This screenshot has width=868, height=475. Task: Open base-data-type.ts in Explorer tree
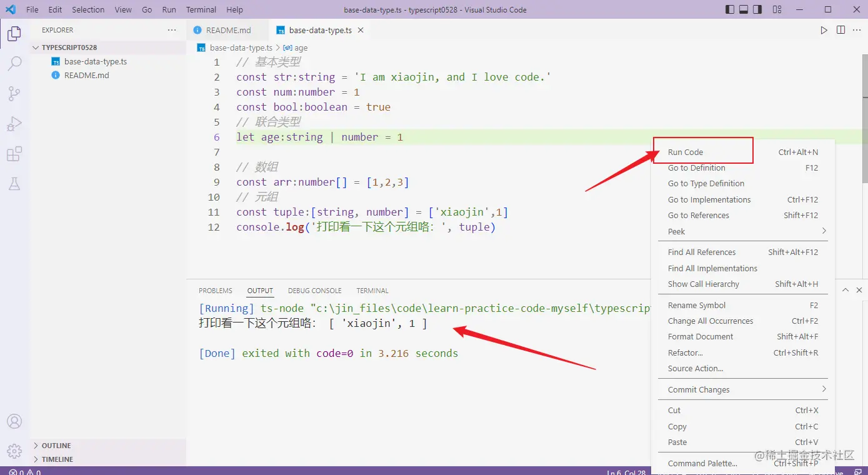pyautogui.click(x=107, y=61)
